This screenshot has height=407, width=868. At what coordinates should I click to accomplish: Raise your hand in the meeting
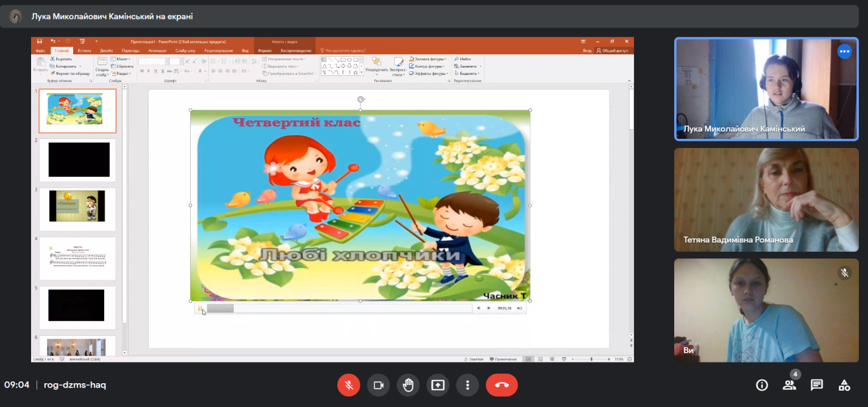pos(408,385)
